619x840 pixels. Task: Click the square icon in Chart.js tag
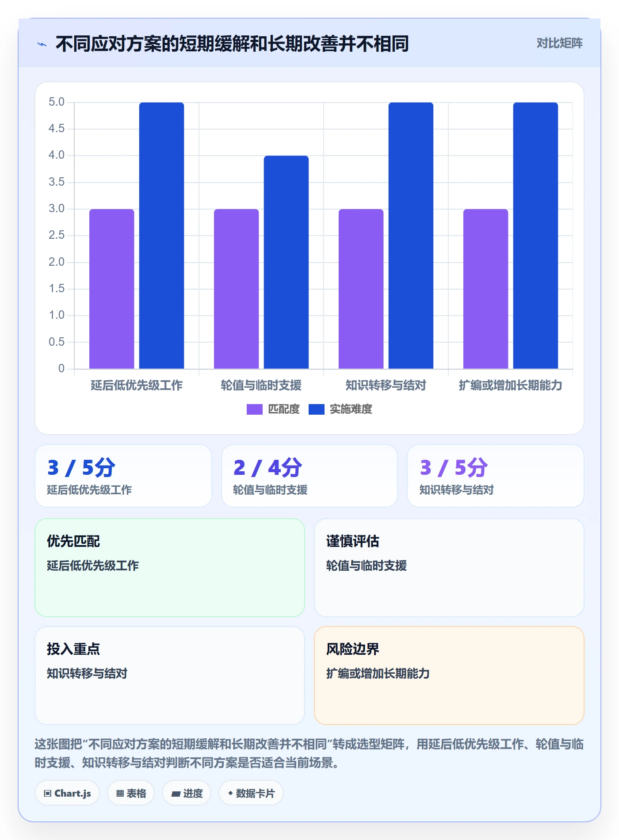tap(48, 794)
